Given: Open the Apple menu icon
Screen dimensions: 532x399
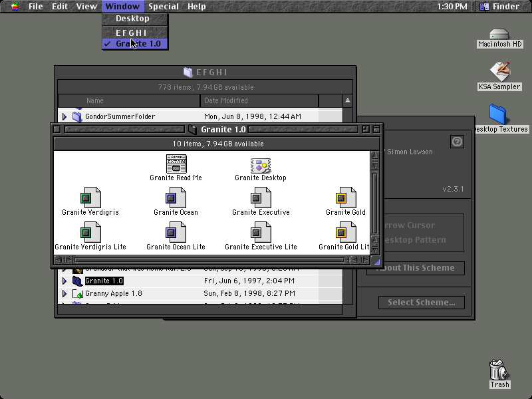Looking at the screenshot, I should (x=15, y=6).
